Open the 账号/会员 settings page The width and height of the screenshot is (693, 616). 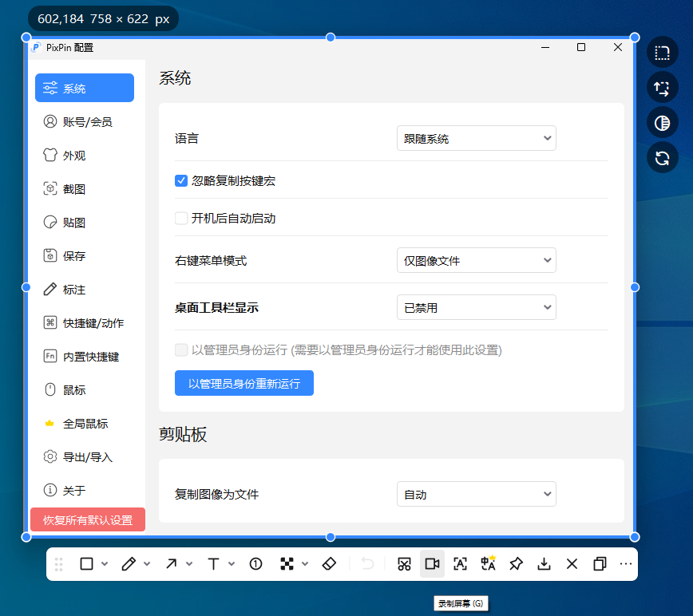tap(85, 121)
